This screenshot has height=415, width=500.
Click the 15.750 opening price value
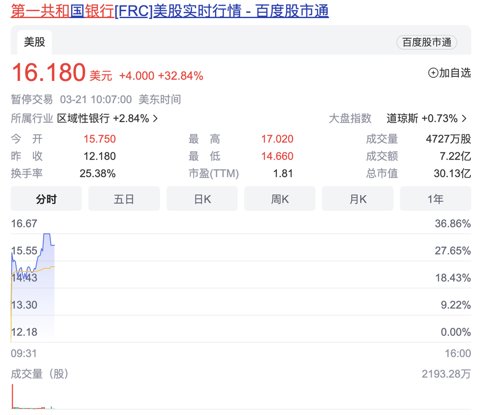(x=100, y=139)
